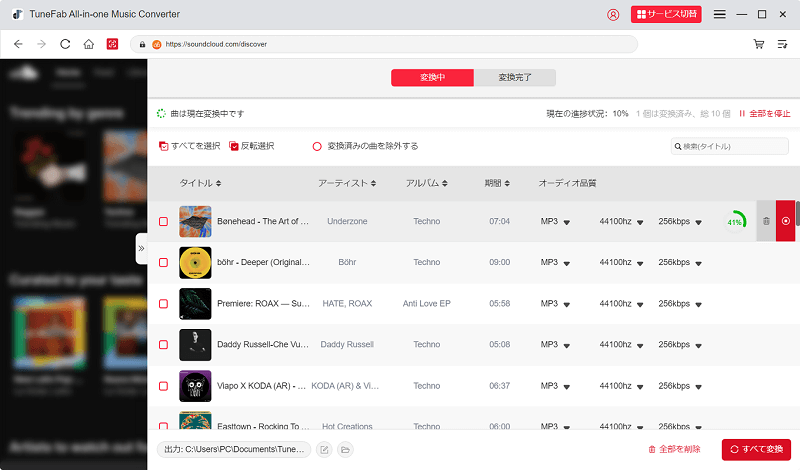Open the shopping cart icon
800x470 pixels.
pyautogui.click(x=759, y=44)
